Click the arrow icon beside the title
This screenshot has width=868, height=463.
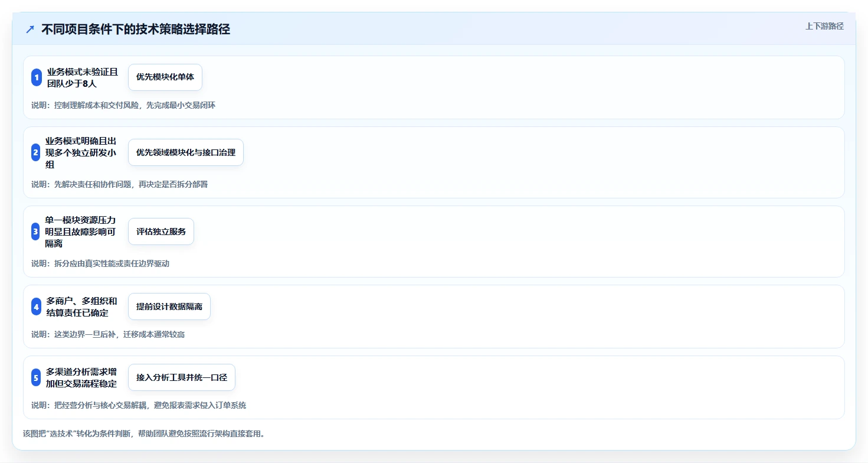[x=30, y=30]
